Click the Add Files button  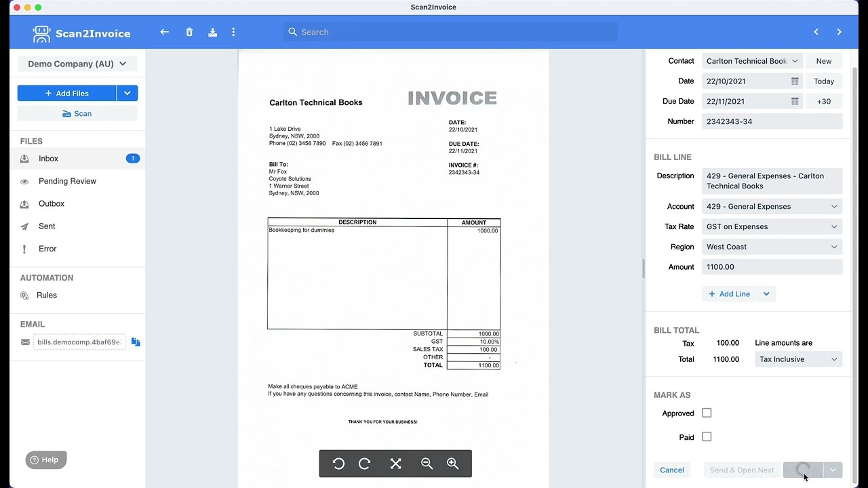(66, 93)
